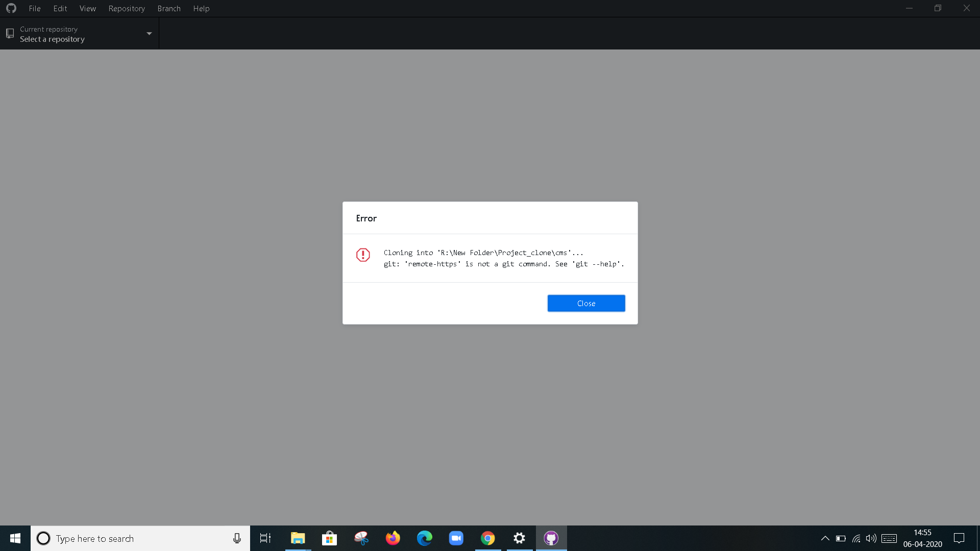
Task: Click the microphone icon in search box
Action: (x=237, y=538)
